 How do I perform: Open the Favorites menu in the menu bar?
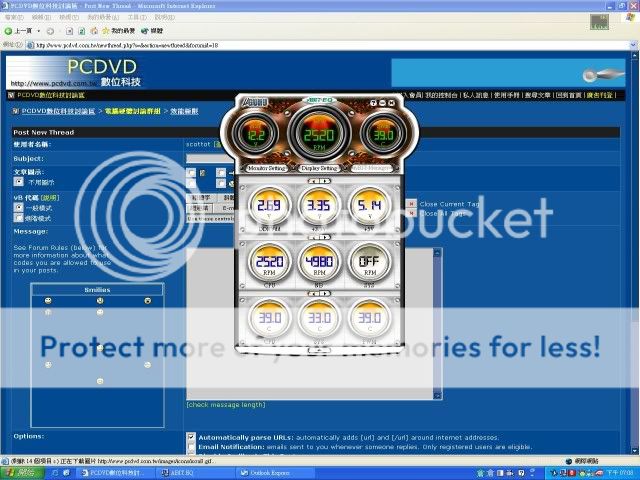point(103,18)
